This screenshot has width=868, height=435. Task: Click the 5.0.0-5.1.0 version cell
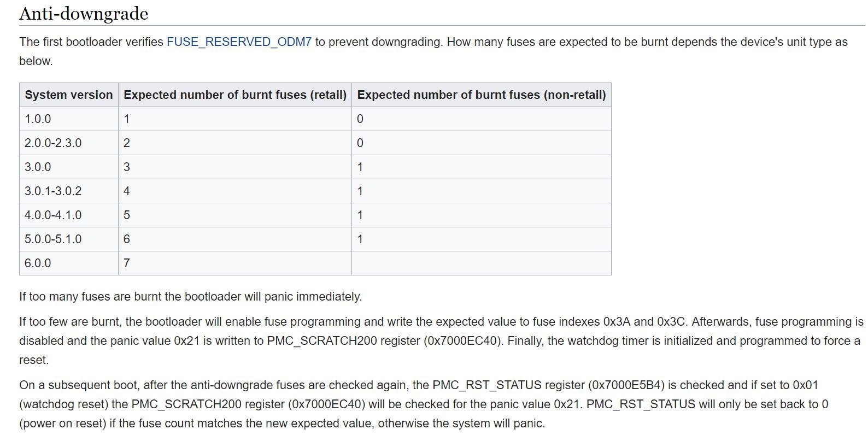pos(69,239)
